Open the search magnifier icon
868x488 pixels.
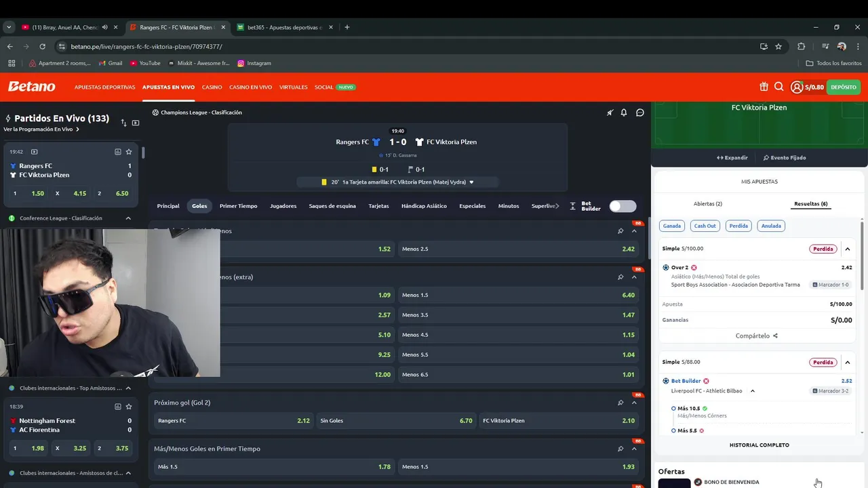(x=778, y=87)
